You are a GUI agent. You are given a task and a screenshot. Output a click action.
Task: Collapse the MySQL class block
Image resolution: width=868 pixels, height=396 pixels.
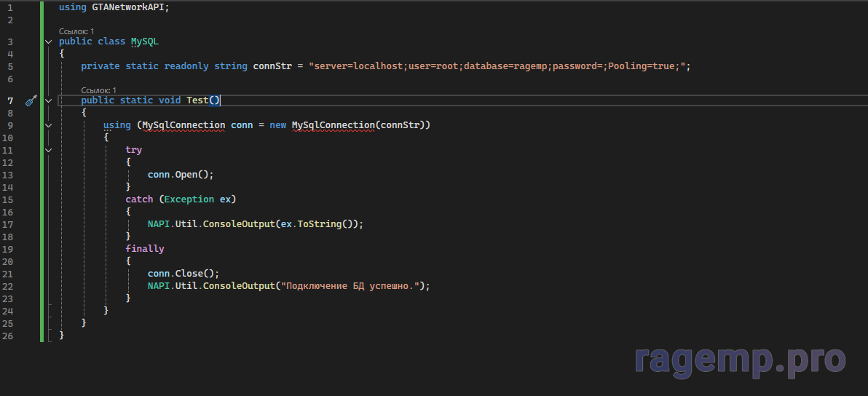pyautogui.click(x=49, y=41)
